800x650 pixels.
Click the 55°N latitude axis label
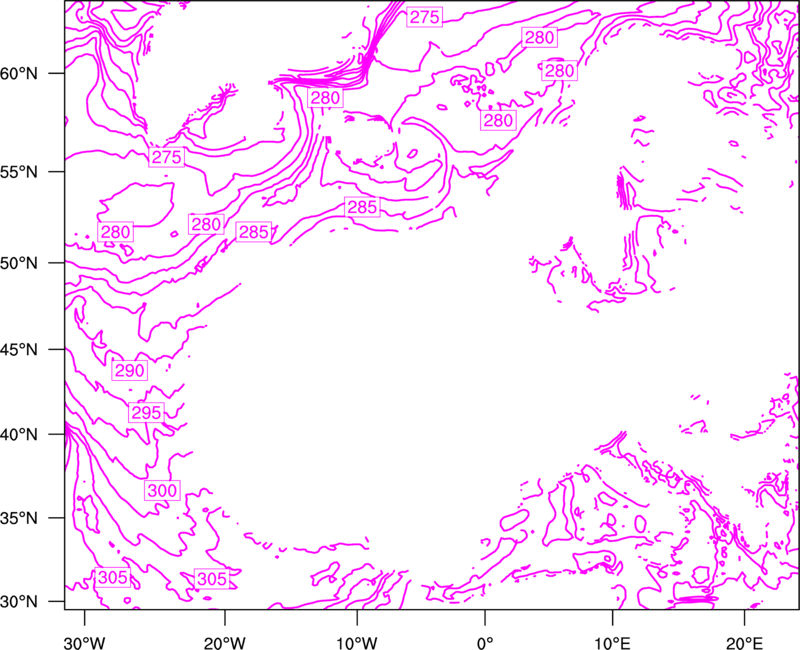click(19, 172)
